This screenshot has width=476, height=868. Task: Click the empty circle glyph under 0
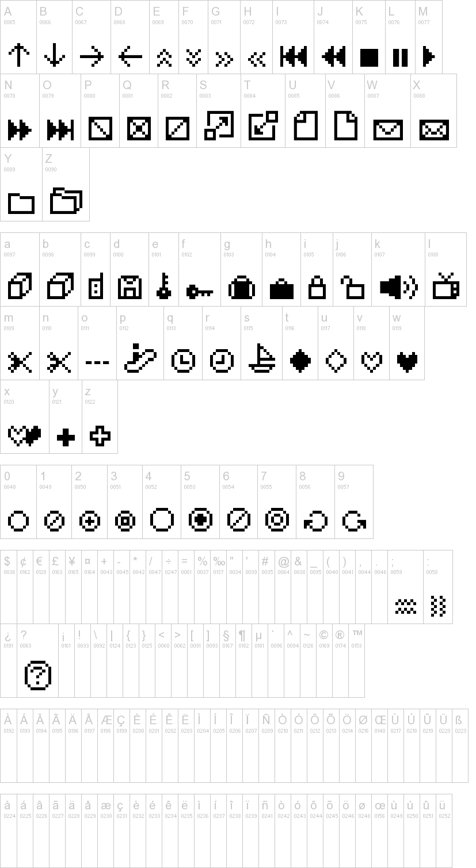[18, 521]
